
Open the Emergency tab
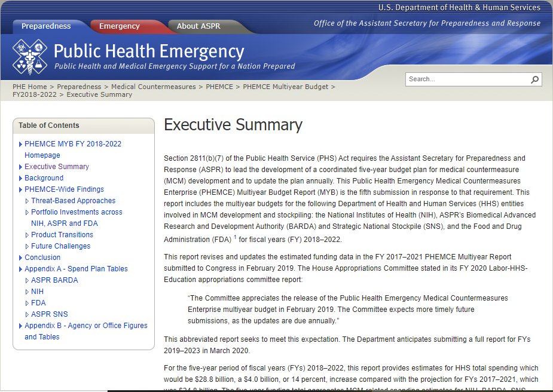coord(120,26)
